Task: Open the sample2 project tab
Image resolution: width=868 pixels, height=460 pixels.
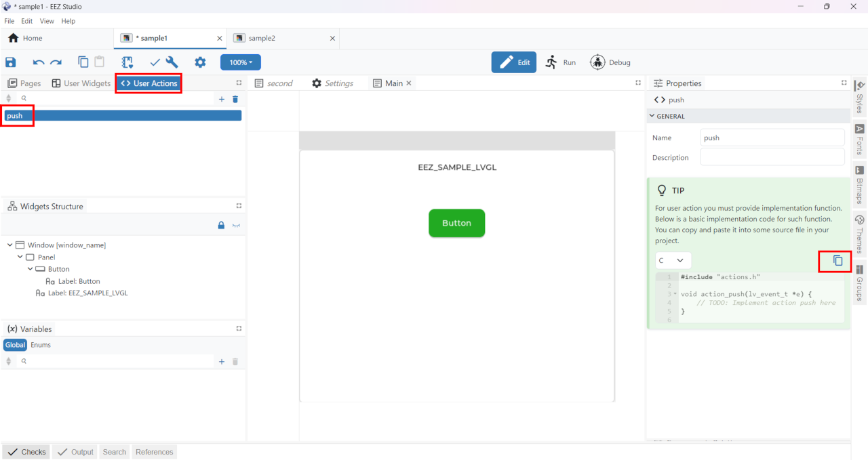Action: coord(262,38)
